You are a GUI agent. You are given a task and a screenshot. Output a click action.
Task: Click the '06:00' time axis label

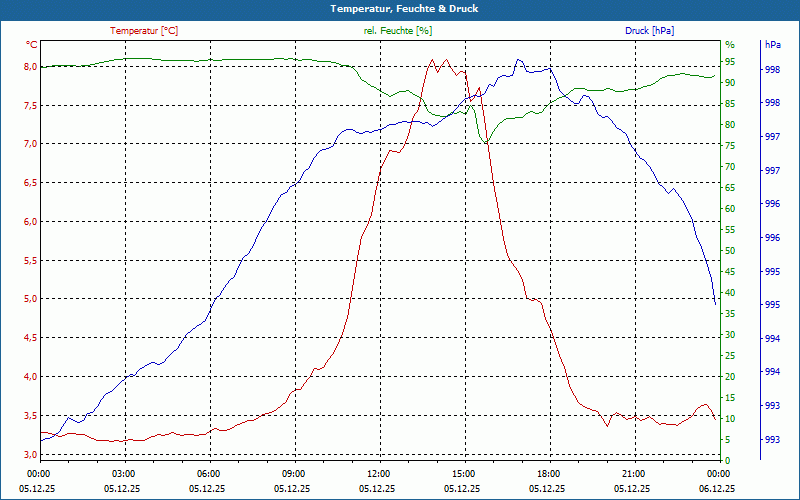point(208,473)
